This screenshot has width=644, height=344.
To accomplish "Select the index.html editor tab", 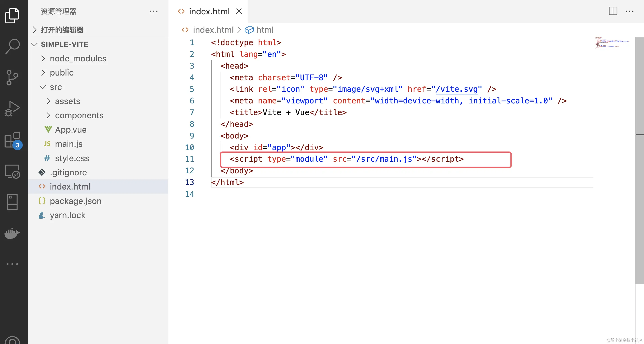I will [x=208, y=11].
